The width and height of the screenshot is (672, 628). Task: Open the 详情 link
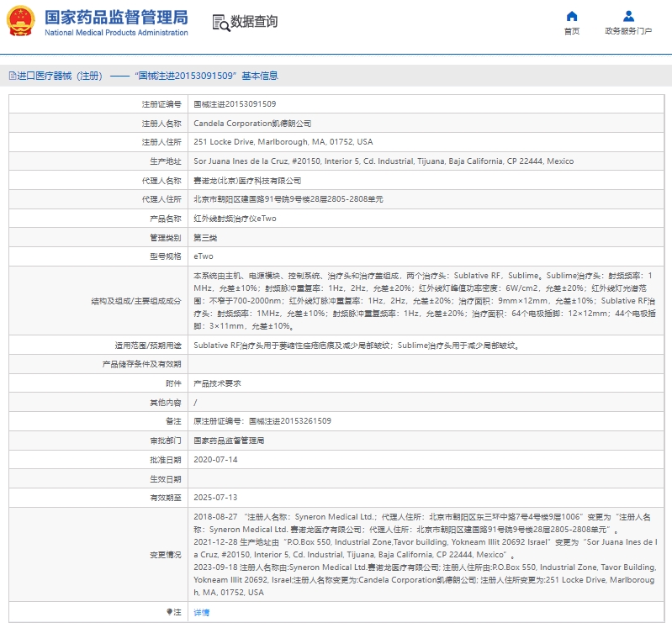coord(201,612)
